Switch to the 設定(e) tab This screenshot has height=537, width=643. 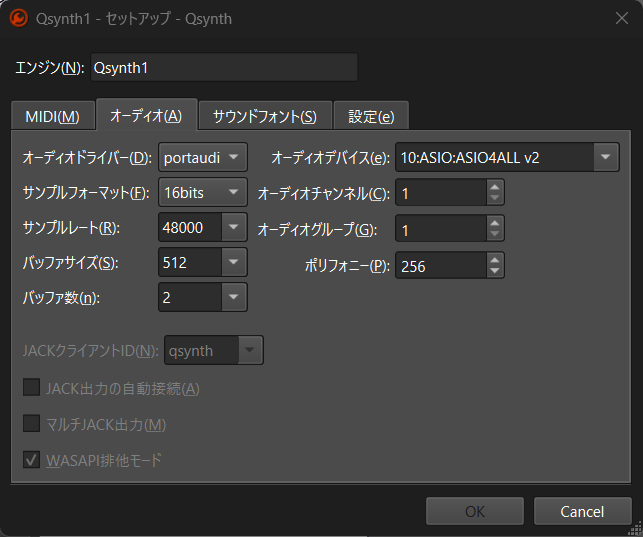click(371, 117)
